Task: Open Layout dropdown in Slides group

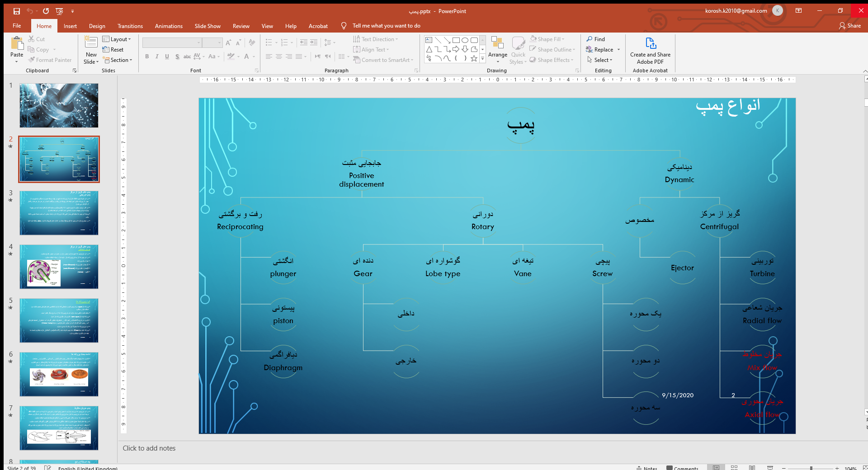Action: pyautogui.click(x=117, y=39)
